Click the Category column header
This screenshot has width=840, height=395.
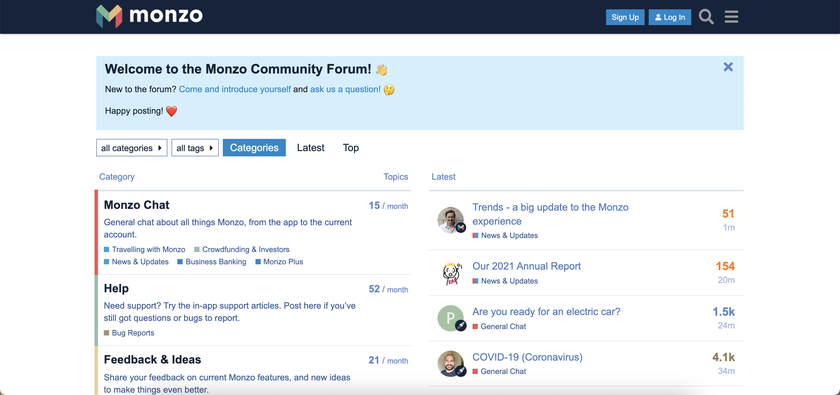pyautogui.click(x=117, y=177)
